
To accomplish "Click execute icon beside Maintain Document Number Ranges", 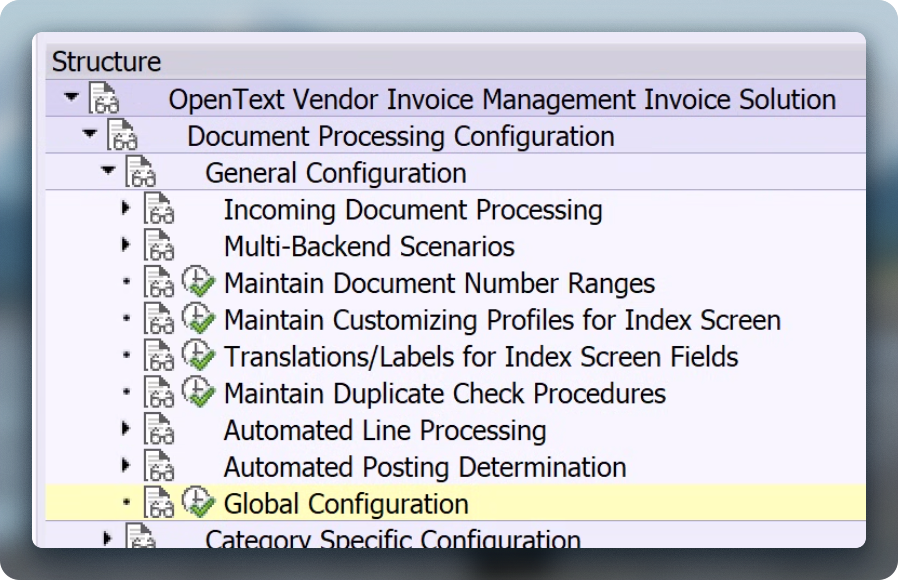I will (198, 284).
